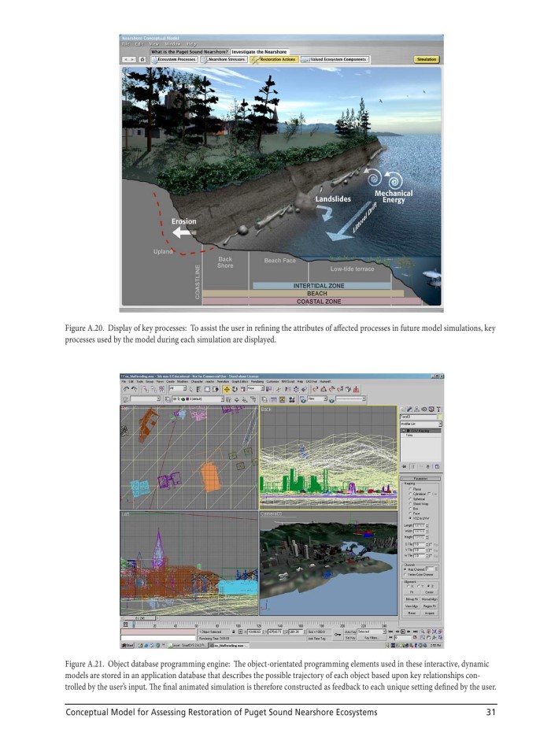Select the Unlink Selection tool
Image resolution: width=551 pixels, height=756 pixels.
[x=154, y=390]
